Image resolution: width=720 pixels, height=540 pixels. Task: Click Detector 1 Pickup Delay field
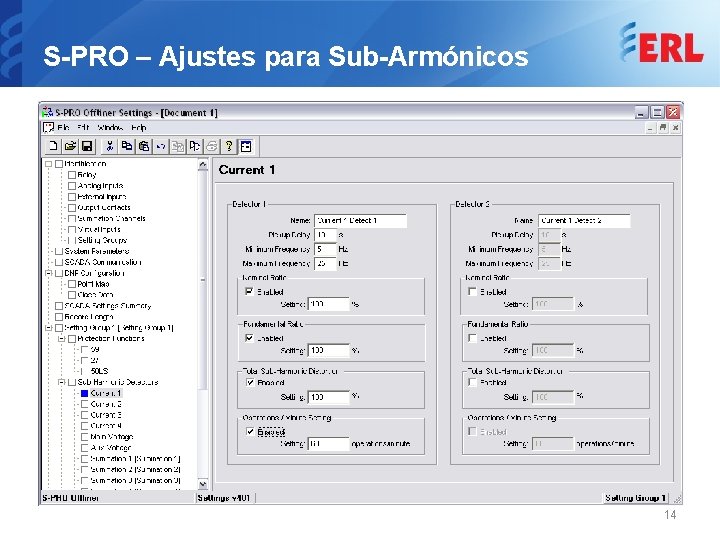click(x=326, y=235)
